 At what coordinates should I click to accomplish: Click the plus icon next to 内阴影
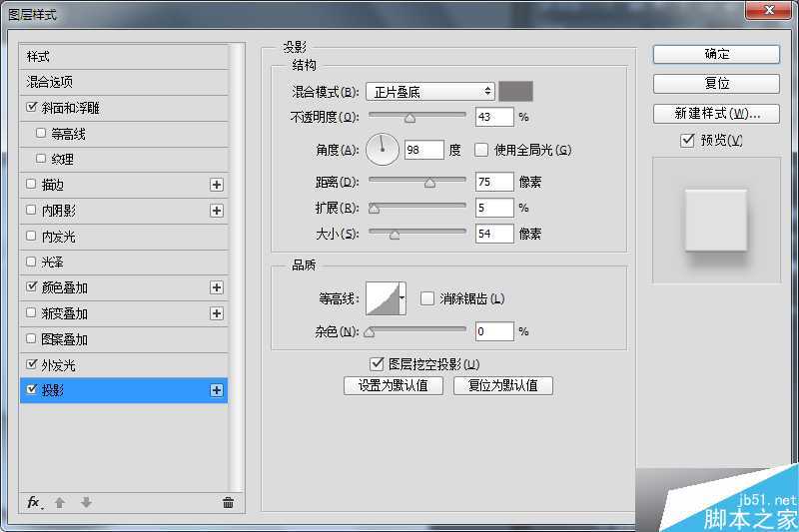[216, 211]
